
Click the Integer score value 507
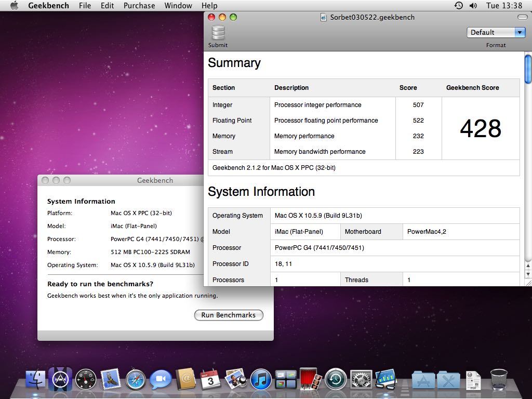(x=418, y=105)
